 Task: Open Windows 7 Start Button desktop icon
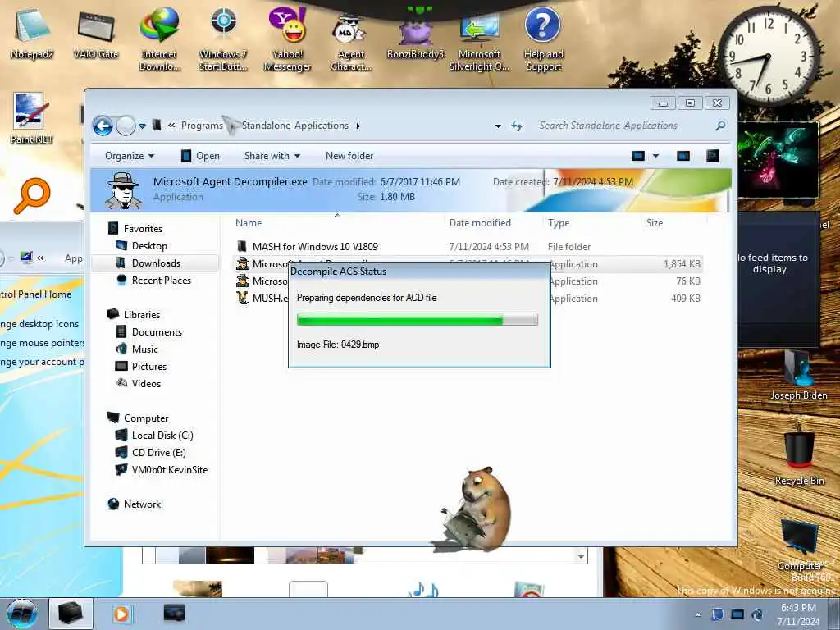(223, 39)
